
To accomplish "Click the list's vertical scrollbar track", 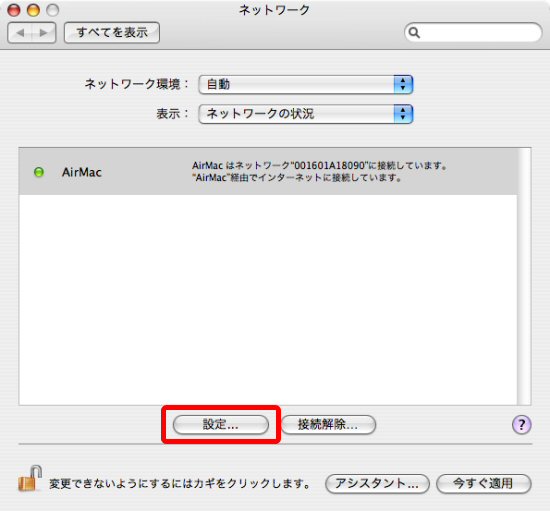I will [x=524, y=276].
